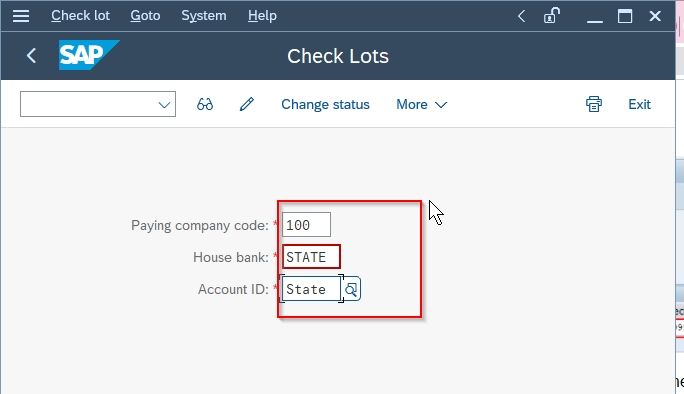This screenshot has width=684, height=394.
Task: Click the SAP logo
Action: tap(89, 55)
